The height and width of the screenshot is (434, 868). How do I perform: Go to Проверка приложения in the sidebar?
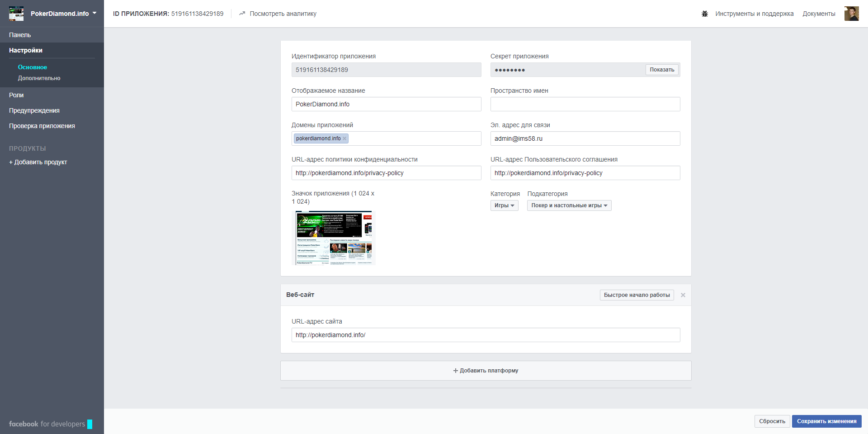(42, 126)
